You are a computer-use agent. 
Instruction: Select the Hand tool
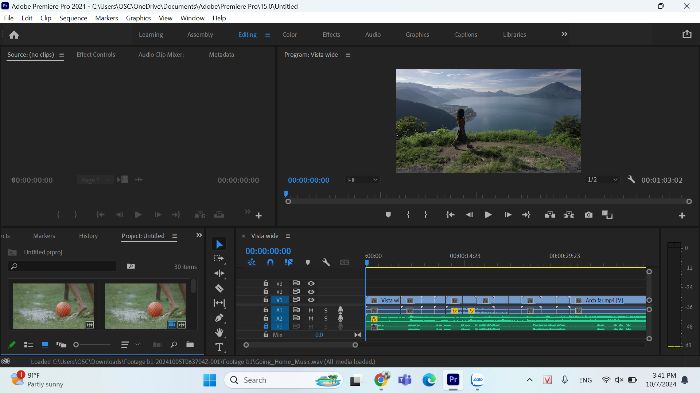tap(219, 333)
